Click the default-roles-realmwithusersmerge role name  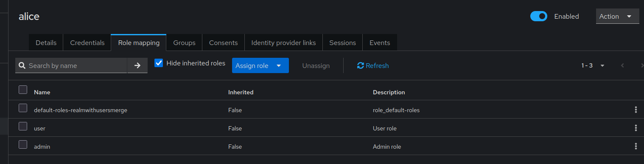point(81,110)
